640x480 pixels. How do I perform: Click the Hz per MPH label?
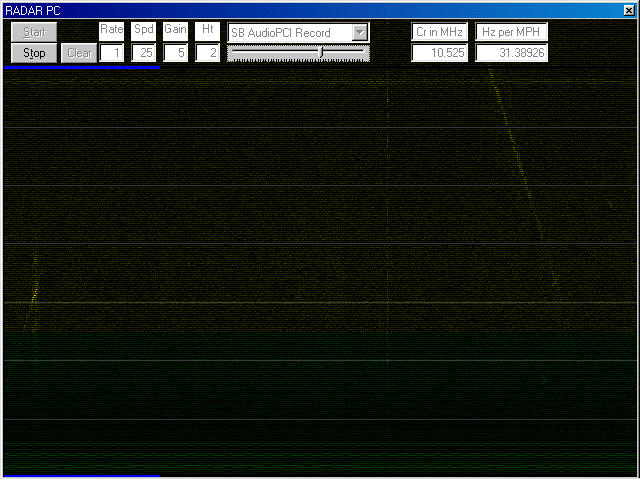coord(511,31)
